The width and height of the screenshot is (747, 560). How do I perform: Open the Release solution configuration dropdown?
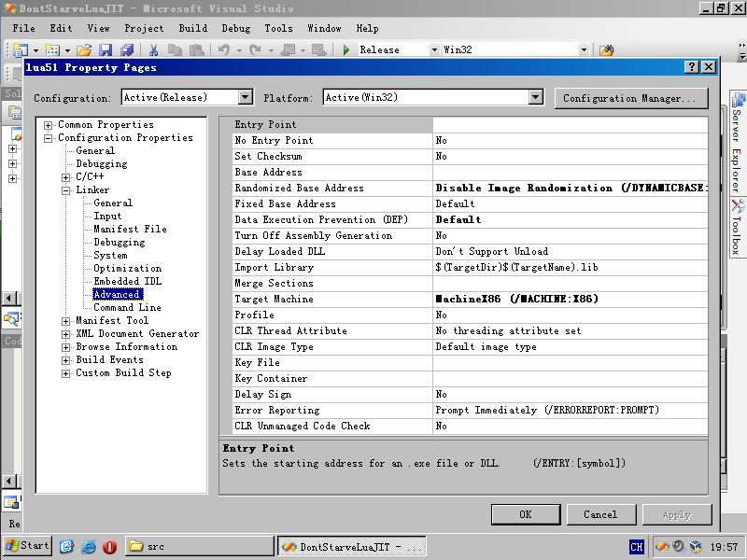point(434,49)
